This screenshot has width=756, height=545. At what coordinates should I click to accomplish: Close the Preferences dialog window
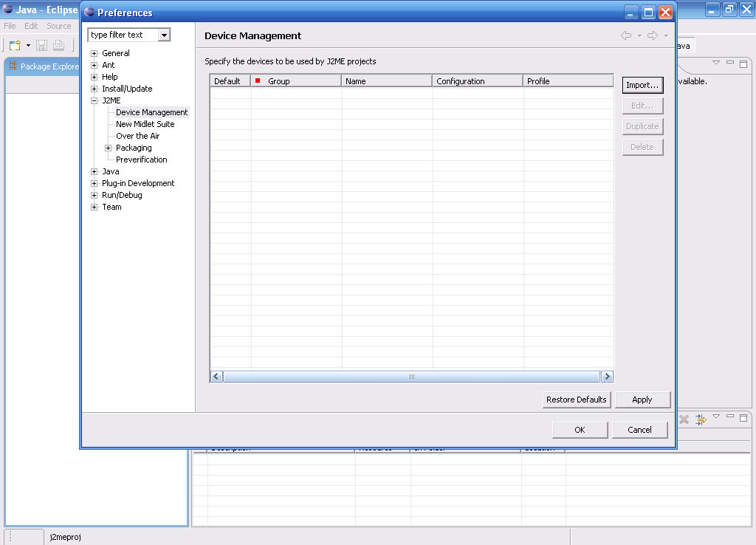(x=665, y=12)
